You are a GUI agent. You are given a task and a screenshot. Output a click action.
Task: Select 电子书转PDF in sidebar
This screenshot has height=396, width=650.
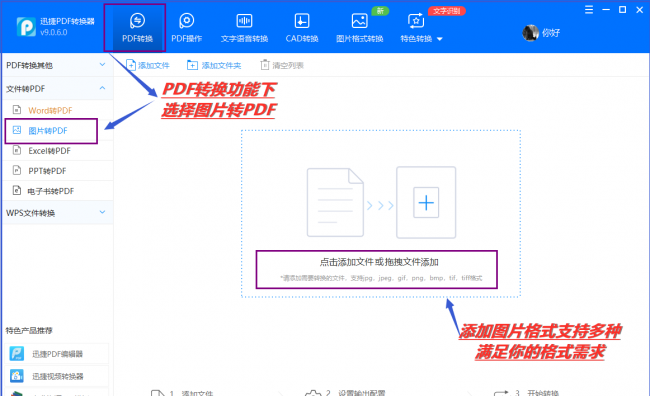click(x=57, y=191)
